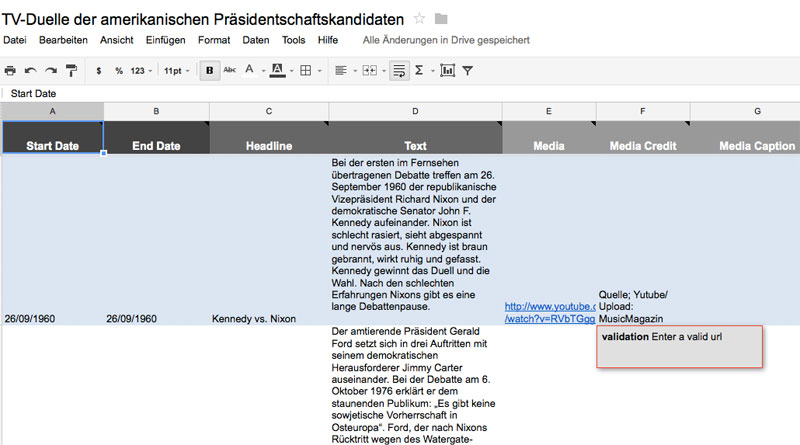Open the Bearbeiten menu

click(x=63, y=40)
